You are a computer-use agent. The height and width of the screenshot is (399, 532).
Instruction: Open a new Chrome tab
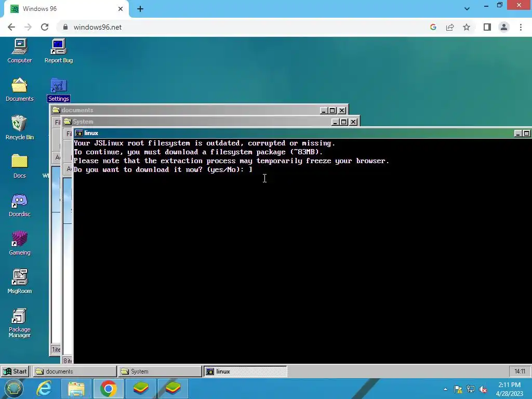[140, 9]
